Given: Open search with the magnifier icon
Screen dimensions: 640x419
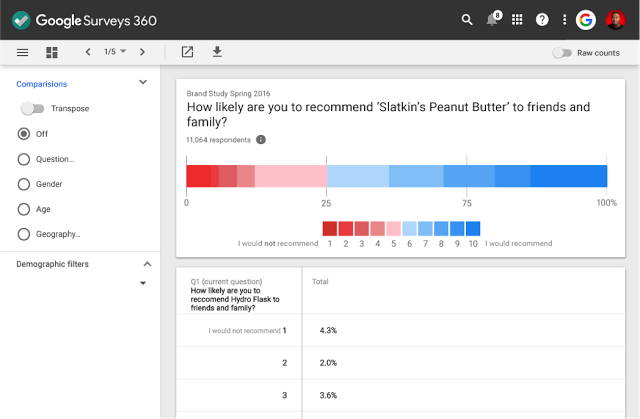Looking at the screenshot, I should coord(467,20).
